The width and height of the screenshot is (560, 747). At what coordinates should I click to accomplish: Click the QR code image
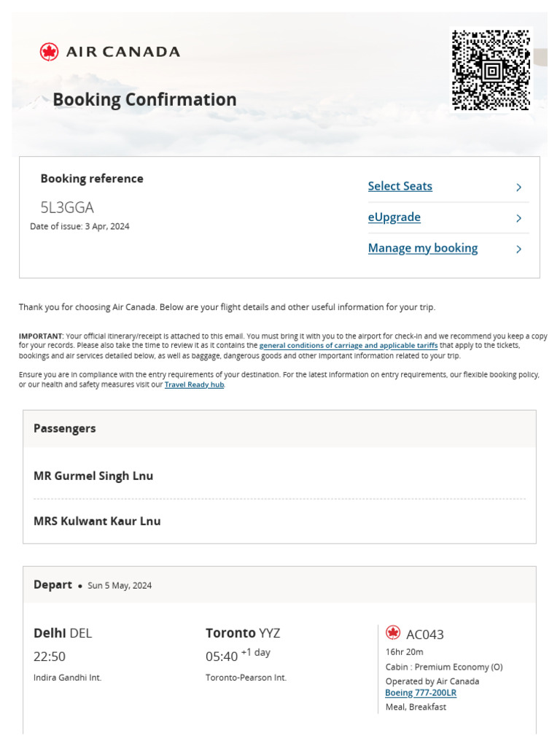[491, 70]
